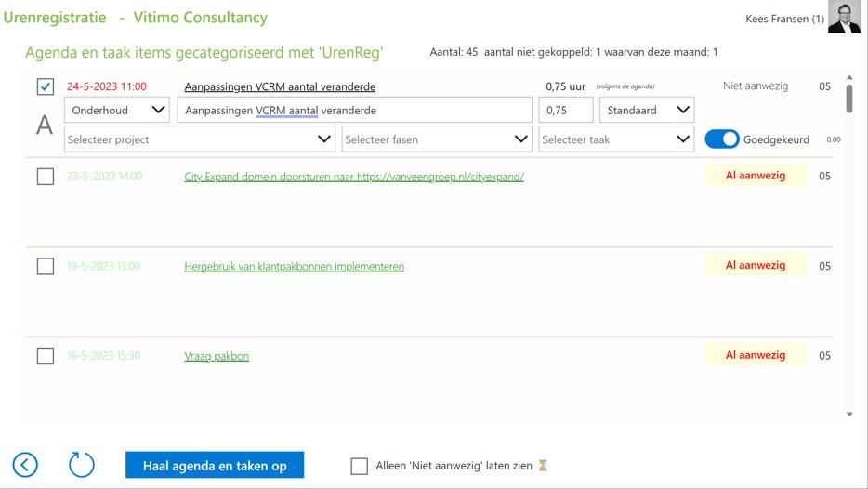Open the Selecteer fasen dropdown
The image size is (868, 489).
pyautogui.click(x=436, y=139)
